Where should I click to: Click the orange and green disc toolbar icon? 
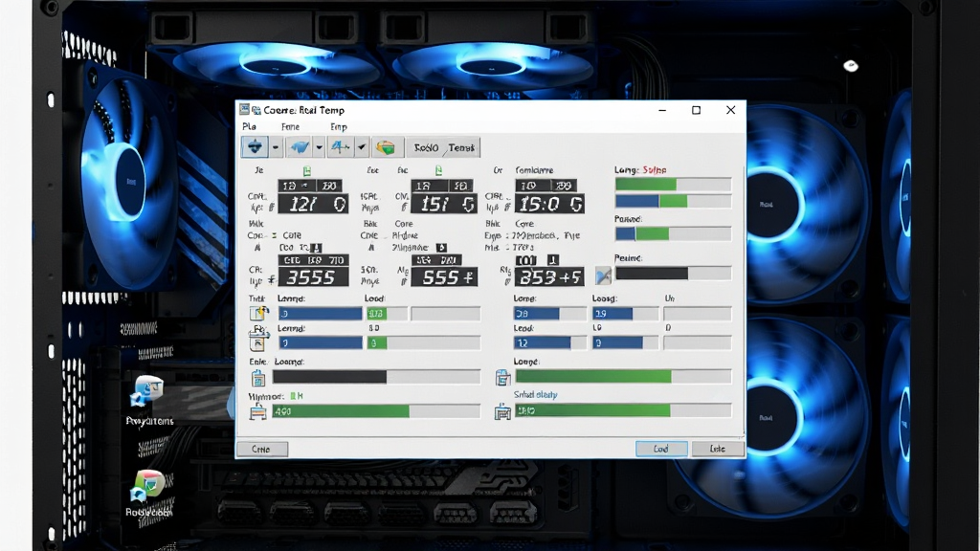coord(387,147)
